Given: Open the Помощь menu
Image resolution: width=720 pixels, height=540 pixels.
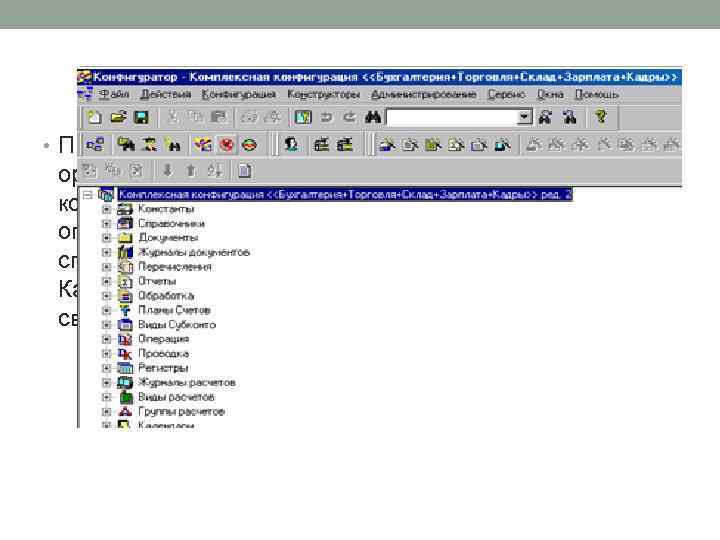Looking at the screenshot, I should pyautogui.click(x=596, y=95).
